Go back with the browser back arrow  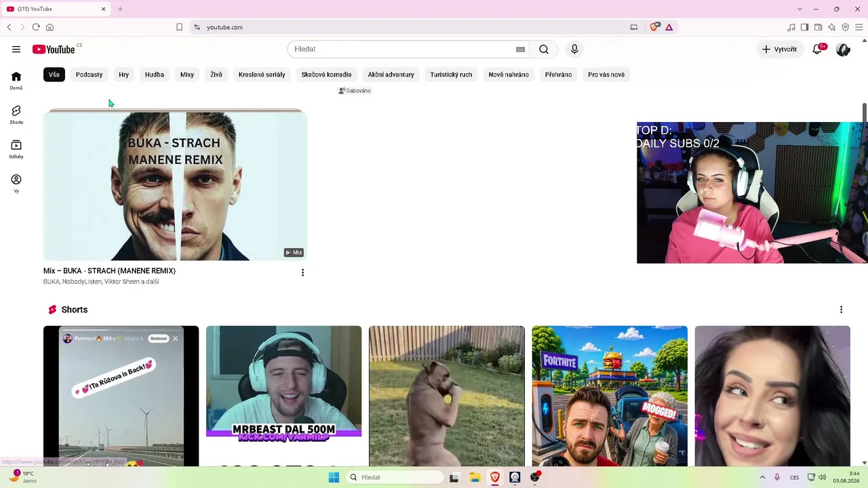tap(9, 27)
